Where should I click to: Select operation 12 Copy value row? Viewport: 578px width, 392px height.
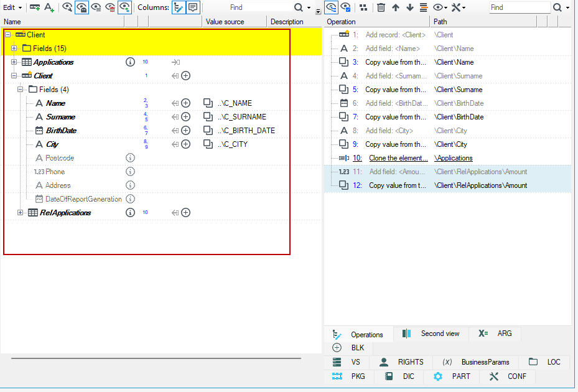point(447,185)
